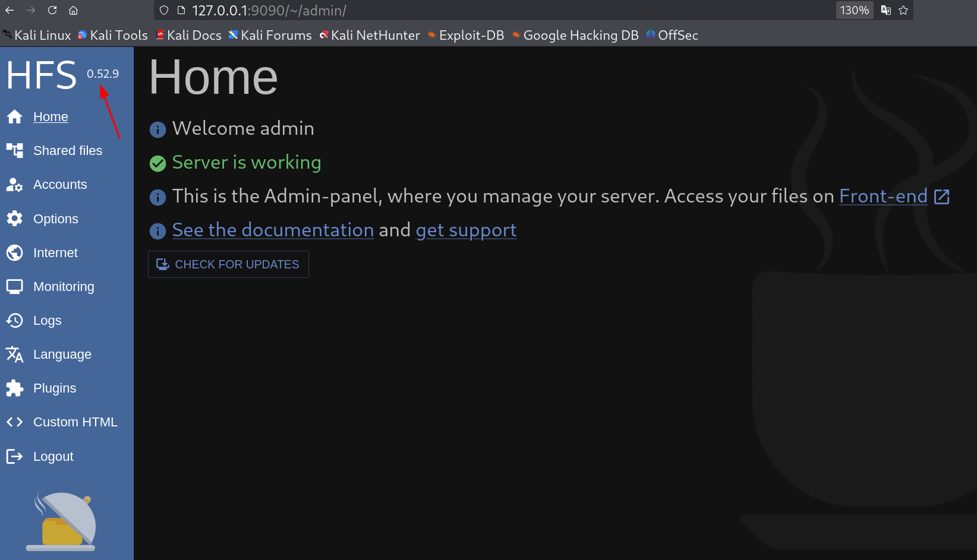Image resolution: width=977 pixels, height=560 pixels.
Task: Open Monitoring page
Action: click(x=64, y=287)
